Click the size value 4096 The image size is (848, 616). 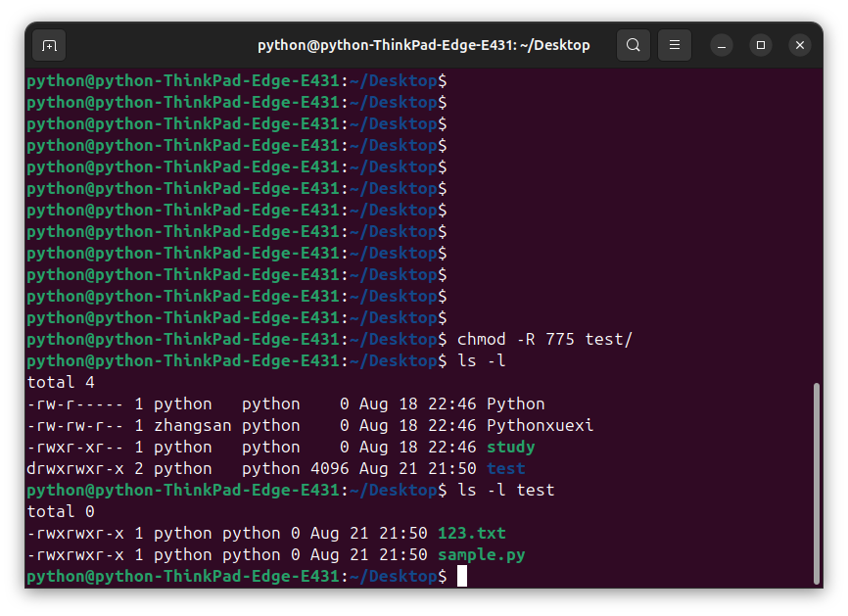point(330,469)
